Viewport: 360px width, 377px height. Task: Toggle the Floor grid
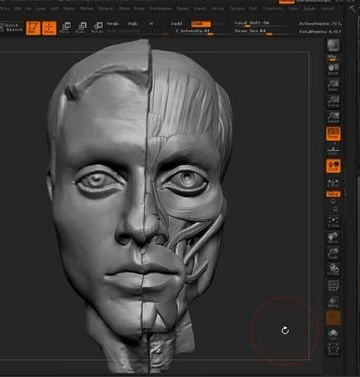pos(333,150)
